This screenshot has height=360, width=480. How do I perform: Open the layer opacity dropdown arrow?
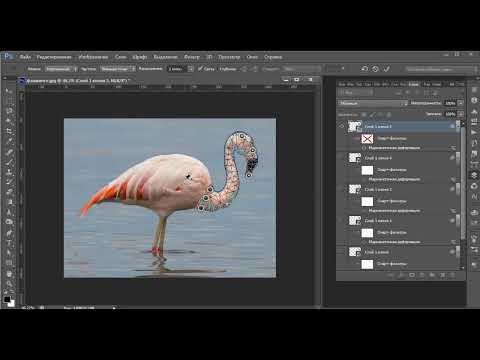click(461, 103)
